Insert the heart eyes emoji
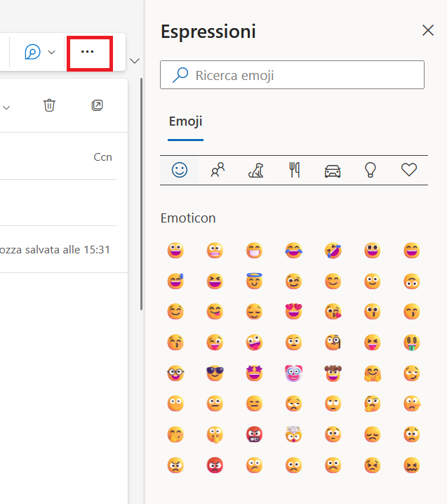The width and height of the screenshot is (447, 504). click(x=294, y=312)
